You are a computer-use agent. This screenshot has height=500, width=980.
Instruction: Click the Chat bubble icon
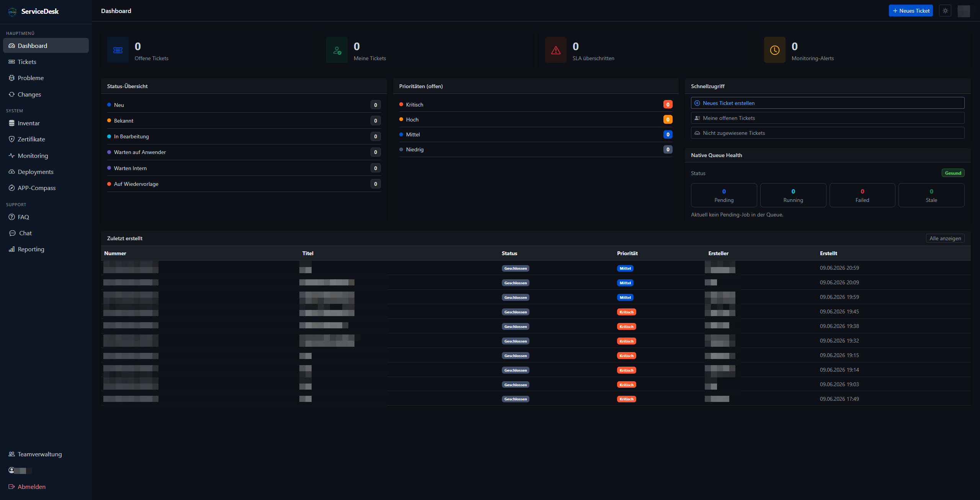coord(12,233)
